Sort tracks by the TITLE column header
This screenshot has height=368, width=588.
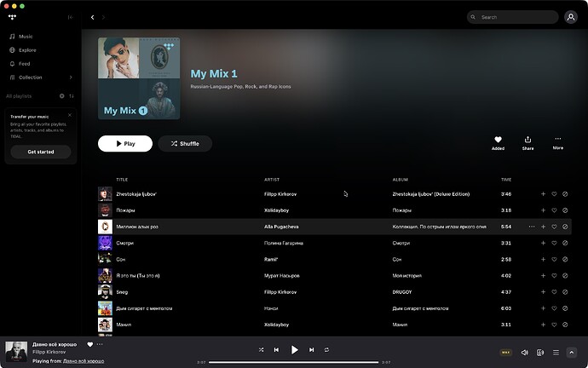pyautogui.click(x=122, y=180)
